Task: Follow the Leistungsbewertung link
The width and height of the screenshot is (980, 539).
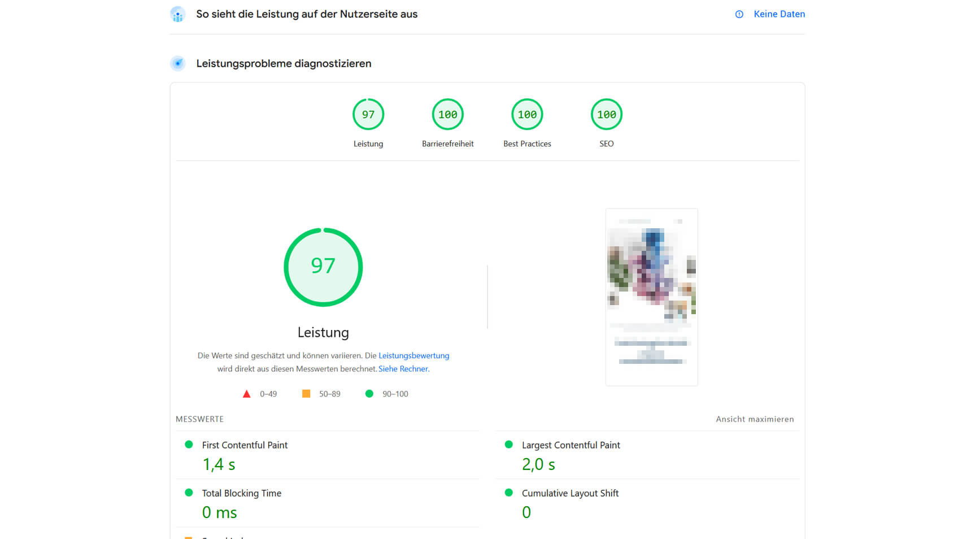Action: tap(413, 356)
